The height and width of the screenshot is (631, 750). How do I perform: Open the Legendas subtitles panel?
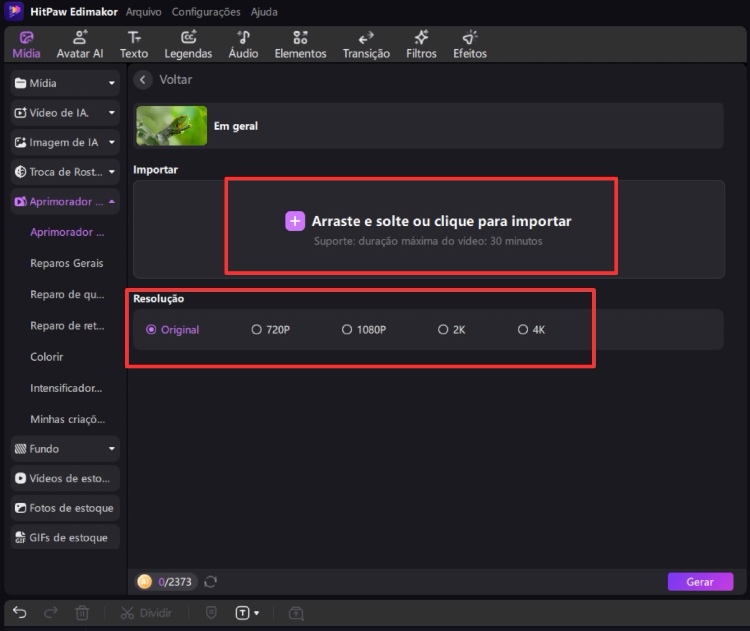188,44
